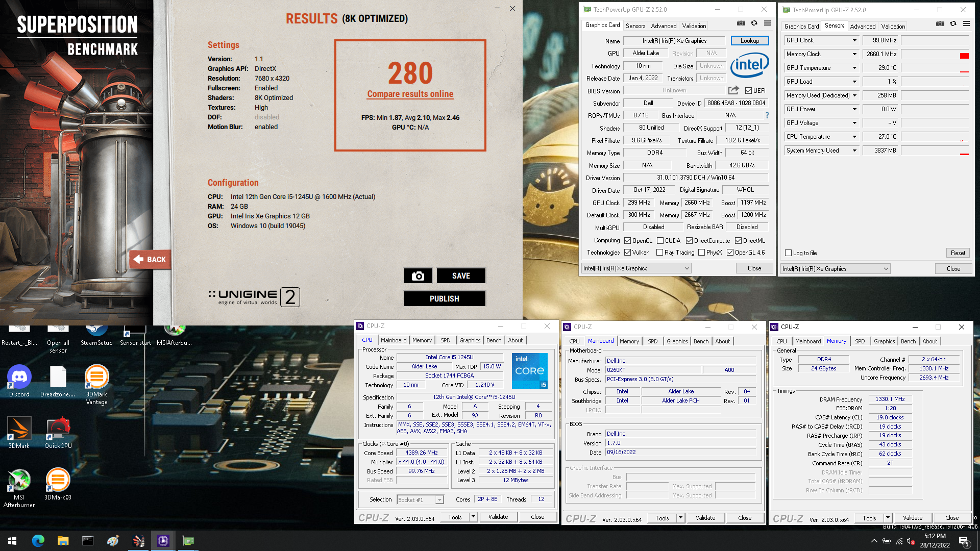Toggle the Ray Tracing checkbox
The width and height of the screenshot is (980, 551).
660,253
